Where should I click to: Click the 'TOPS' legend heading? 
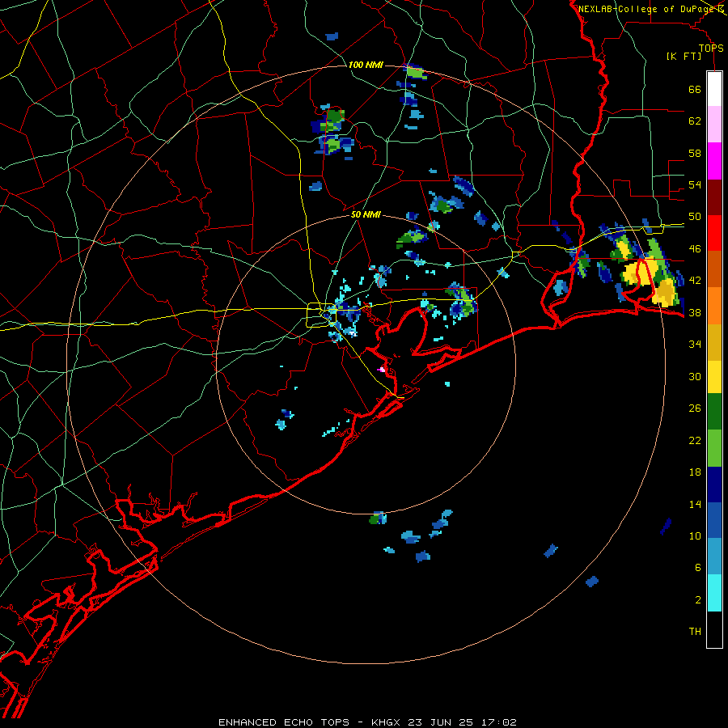[711, 49]
